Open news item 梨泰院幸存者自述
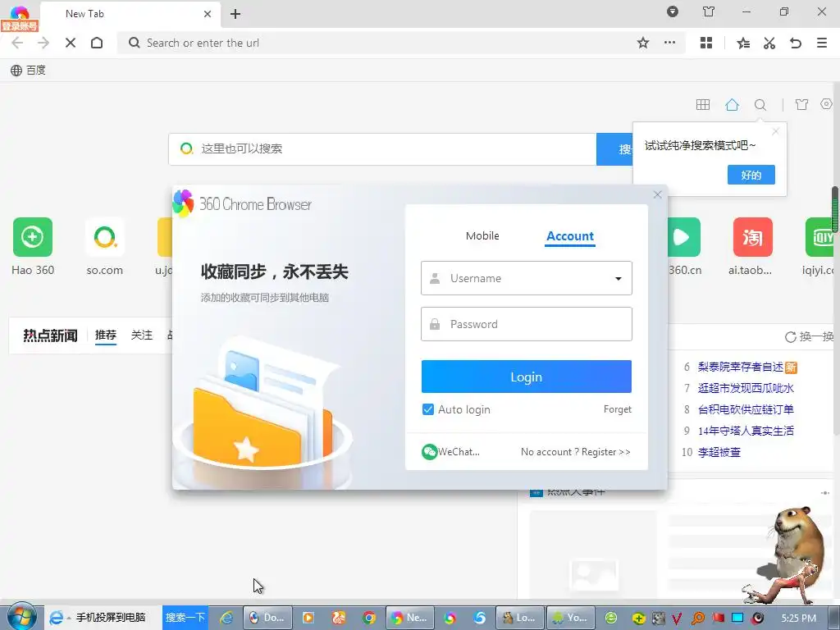Image resolution: width=840 pixels, height=630 pixels. tap(741, 367)
